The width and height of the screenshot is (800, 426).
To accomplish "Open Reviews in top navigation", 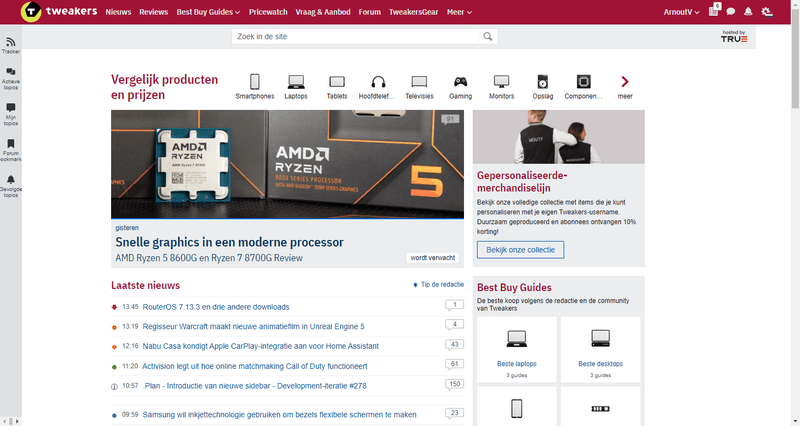I will click(154, 12).
